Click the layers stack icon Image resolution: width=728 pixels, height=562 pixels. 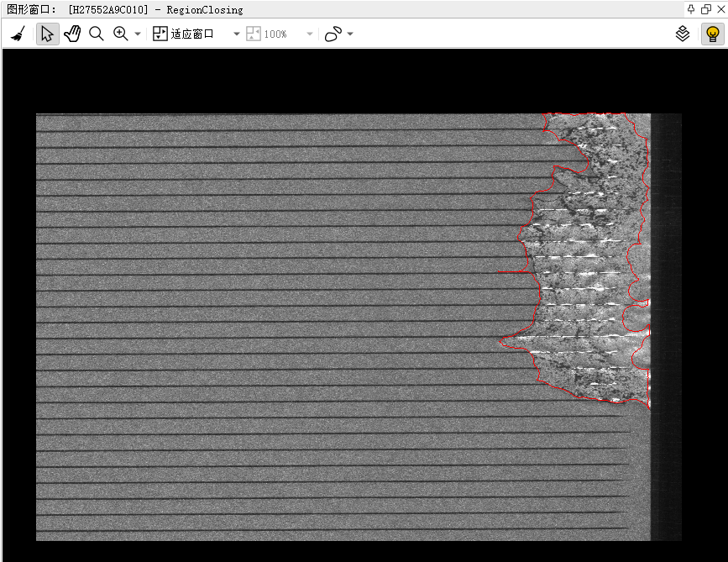click(x=683, y=34)
